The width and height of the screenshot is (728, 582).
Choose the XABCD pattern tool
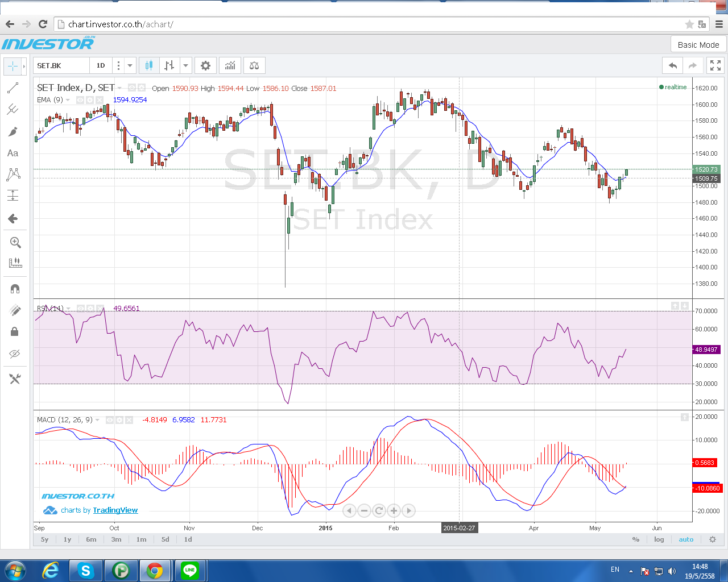click(x=13, y=174)
